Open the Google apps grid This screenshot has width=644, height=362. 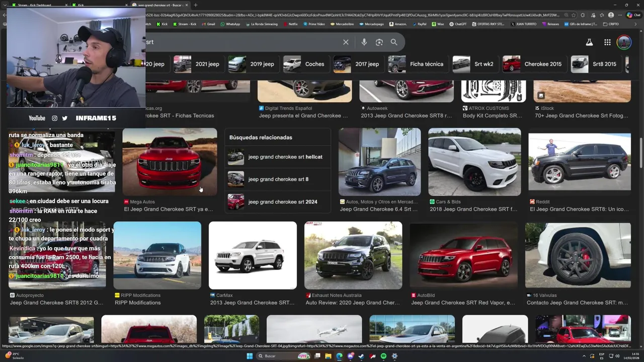(607, 42)
